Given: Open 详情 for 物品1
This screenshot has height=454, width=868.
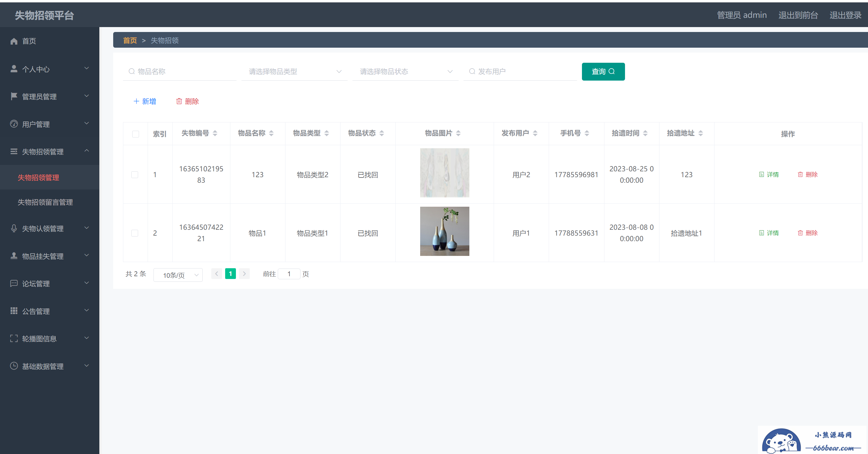Looking at the screenshot, I should point(769,233).
